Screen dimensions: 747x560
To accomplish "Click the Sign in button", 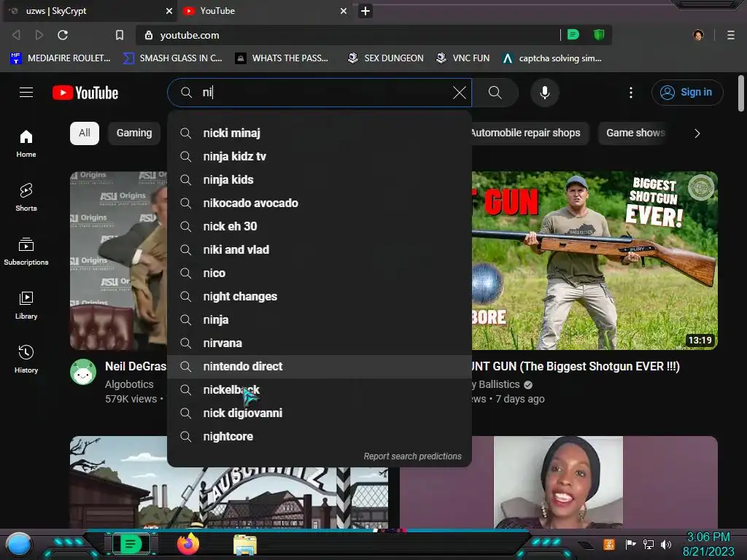I will (x=687, y=93).
